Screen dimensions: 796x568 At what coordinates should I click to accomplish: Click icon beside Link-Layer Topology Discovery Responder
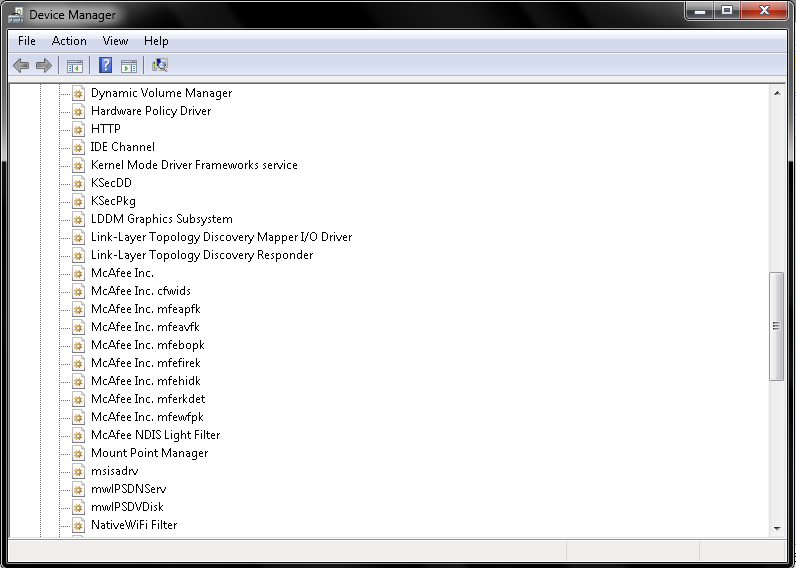[x=78, y=255]
